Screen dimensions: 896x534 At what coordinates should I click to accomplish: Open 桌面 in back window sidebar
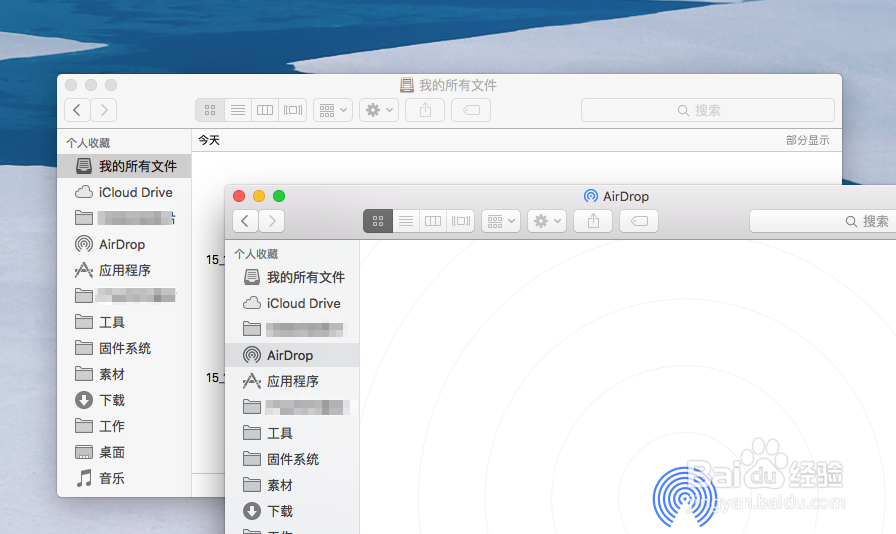point(125,452)
